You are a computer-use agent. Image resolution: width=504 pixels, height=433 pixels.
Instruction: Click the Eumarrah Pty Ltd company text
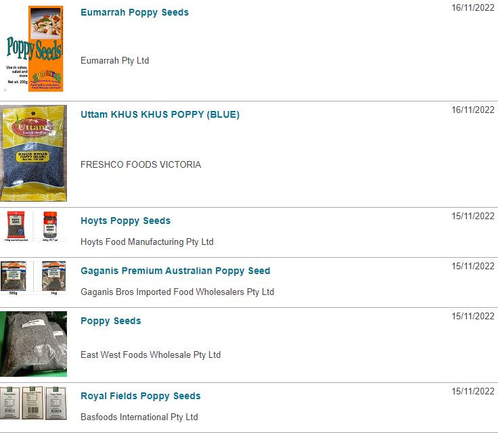tap(115, 60)
